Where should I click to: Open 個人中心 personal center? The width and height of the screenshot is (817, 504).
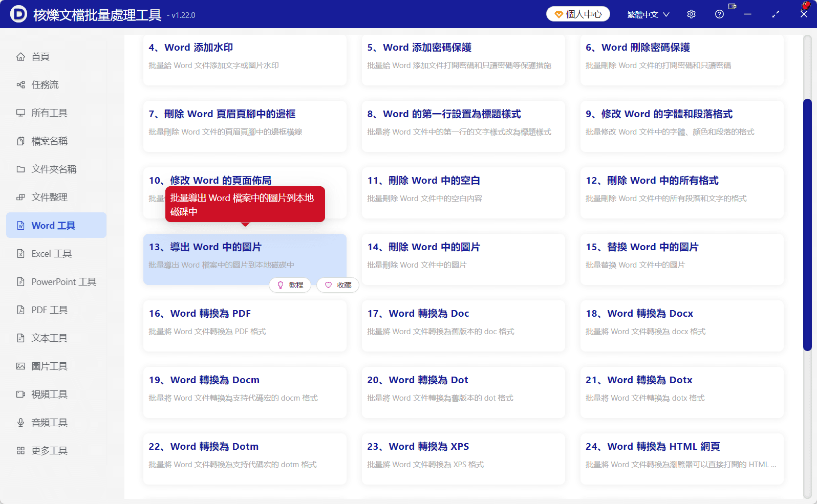(578, 14)
